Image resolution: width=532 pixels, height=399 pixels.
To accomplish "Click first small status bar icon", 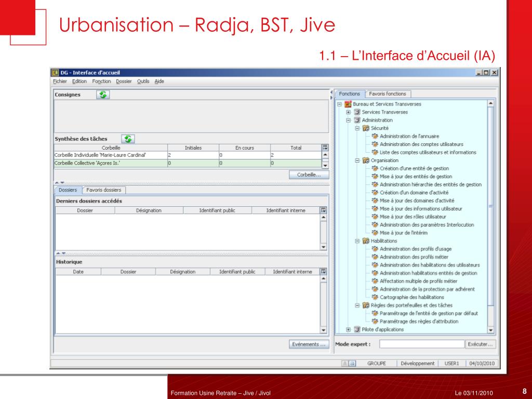I will [x=345, y=363].
